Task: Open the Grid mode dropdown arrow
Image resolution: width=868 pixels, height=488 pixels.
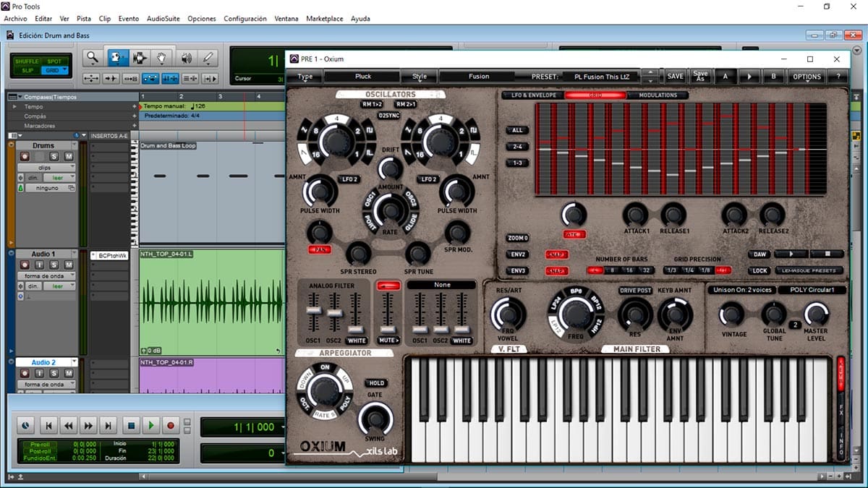Action: (64, 70)
